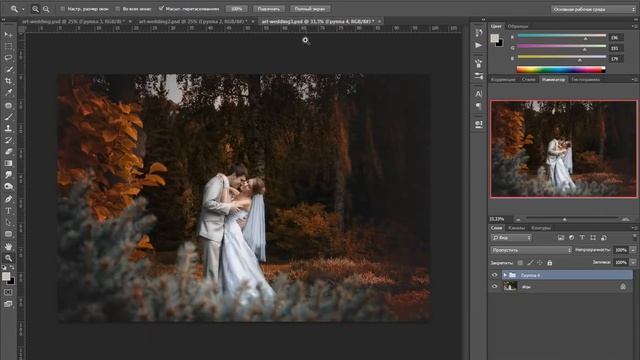Open the Paragraph panel icon
Screen dimensions: 640x360
pos(479,106)
